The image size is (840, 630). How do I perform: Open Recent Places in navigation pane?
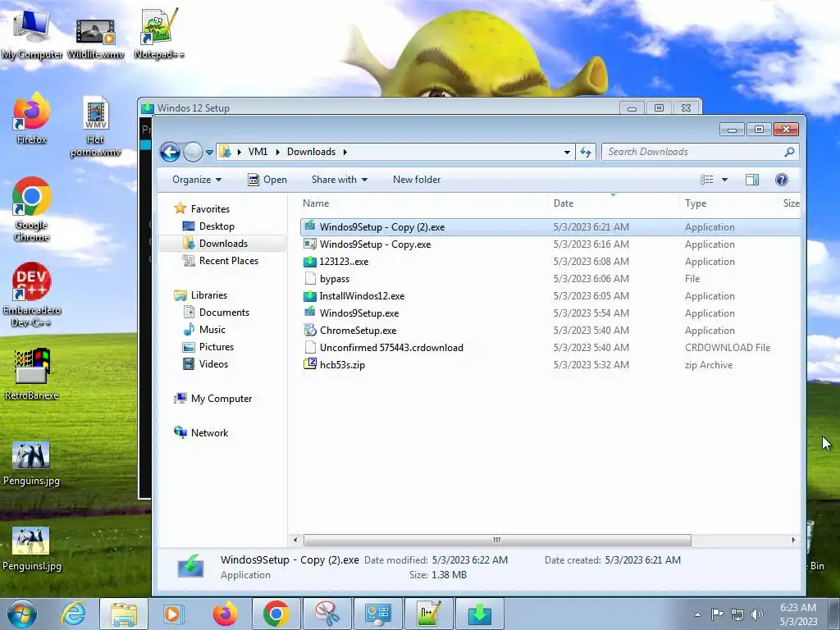click(229, 260)
